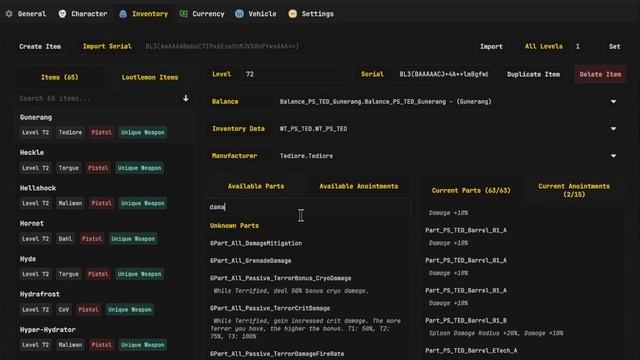Select the Gunerang item in list
The width and height of the screenshot is (640, 360).
coord(104,125)
